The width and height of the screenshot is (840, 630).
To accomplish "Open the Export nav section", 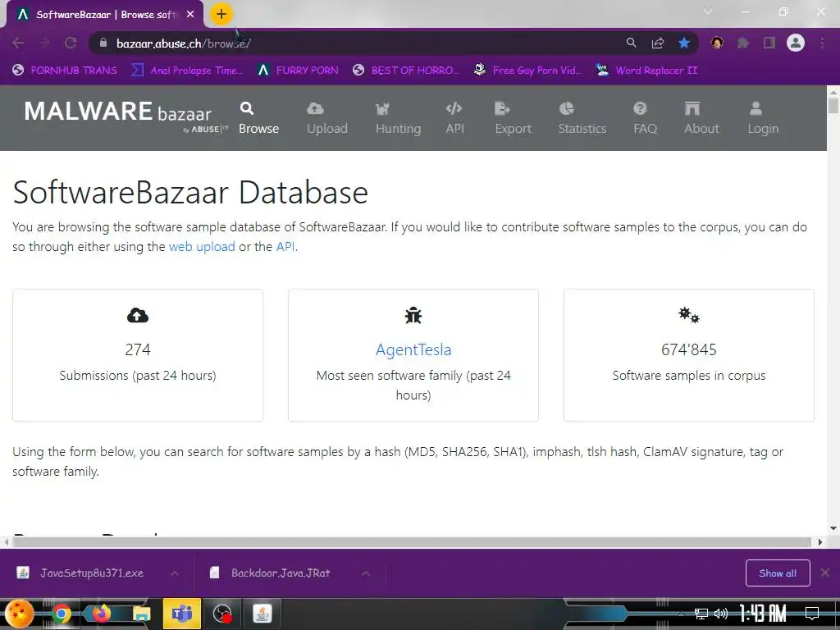I will [513, 118].
